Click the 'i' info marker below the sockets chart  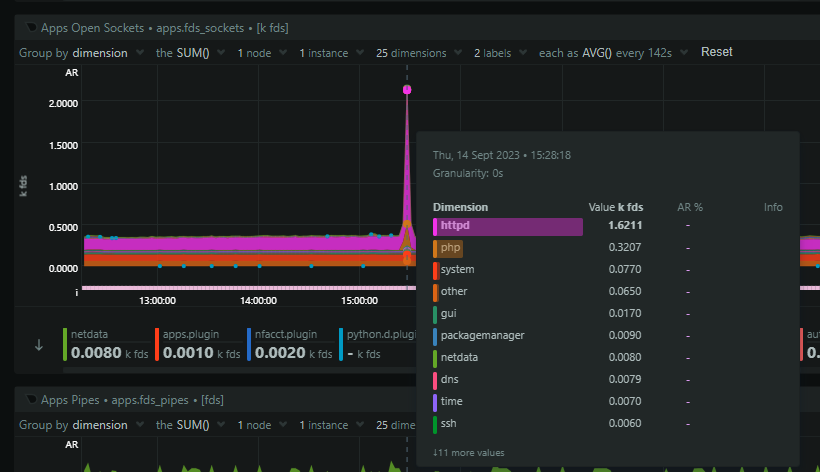(77, 291)
